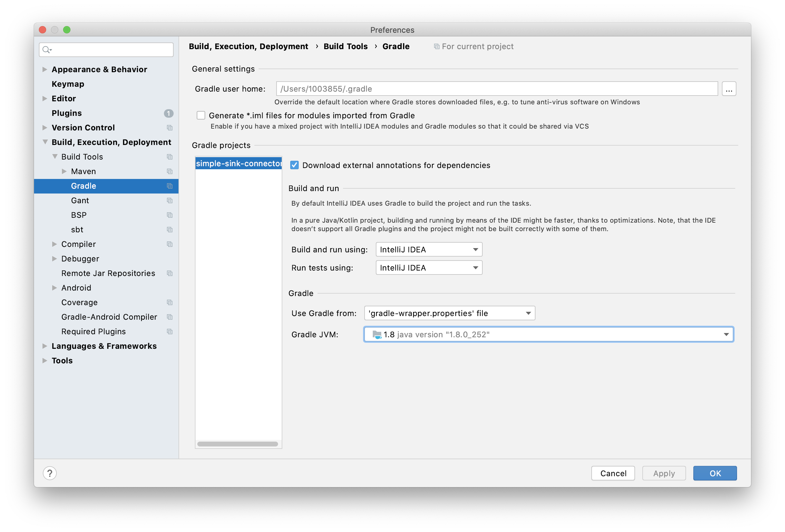
Task: Click the project-level icon beside Version Control
Action: click(x=170, y=128)
